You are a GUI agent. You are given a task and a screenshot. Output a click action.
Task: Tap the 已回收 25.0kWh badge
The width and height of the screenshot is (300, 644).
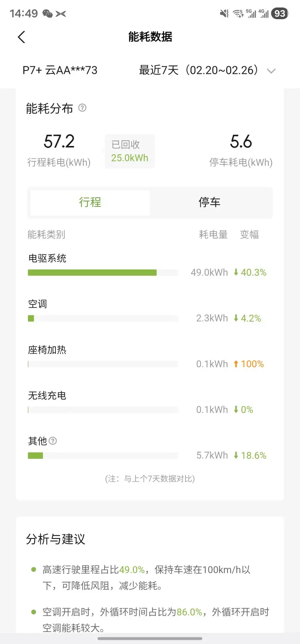pyautogui.click(x=130, y=151)
